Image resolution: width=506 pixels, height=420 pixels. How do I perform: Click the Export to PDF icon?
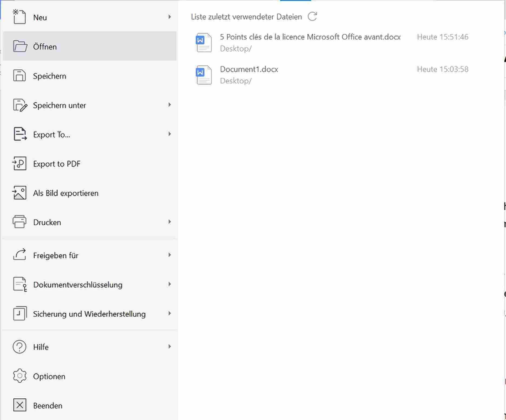pos(19,163)
